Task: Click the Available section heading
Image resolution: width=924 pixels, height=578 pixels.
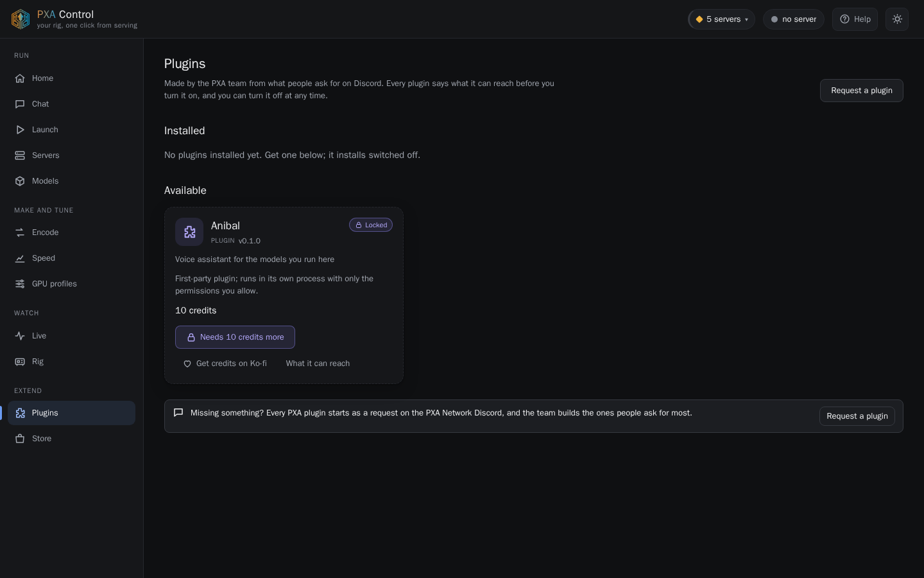Action: [185, 190]
